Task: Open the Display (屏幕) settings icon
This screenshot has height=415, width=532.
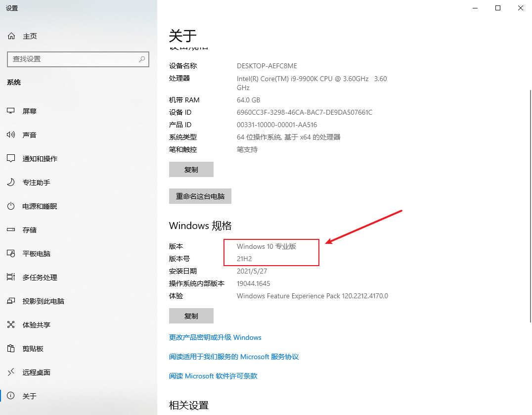Action: coord(11,111)
